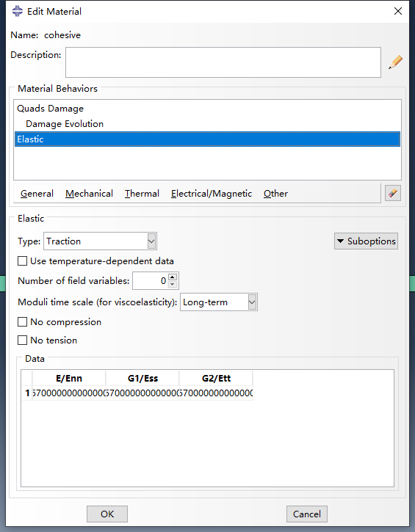Screen dimensions: 415x532
Task: Open Moduli time scale Long-term dropdown
Action: tap(219, 302)
